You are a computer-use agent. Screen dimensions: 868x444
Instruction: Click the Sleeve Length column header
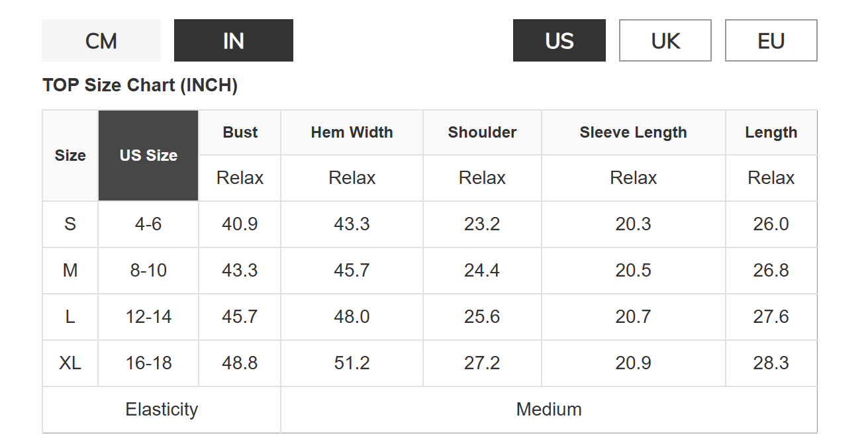click(x=634, y=132)
